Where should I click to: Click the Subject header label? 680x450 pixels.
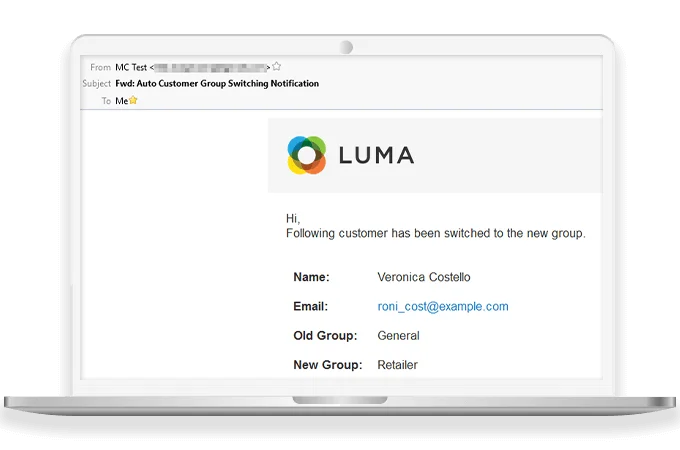pyautogui.click(x=97, y=83)
